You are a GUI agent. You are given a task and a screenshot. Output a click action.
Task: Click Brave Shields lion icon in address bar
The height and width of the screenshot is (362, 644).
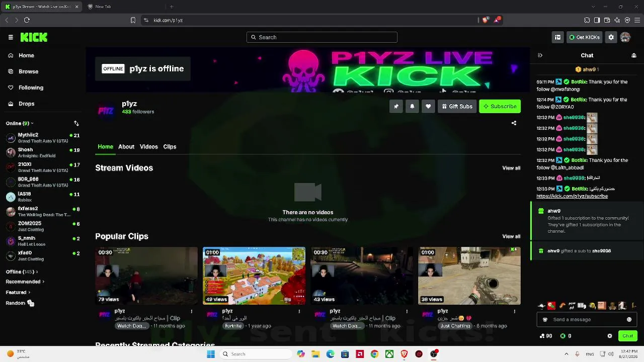pos(485,20)
